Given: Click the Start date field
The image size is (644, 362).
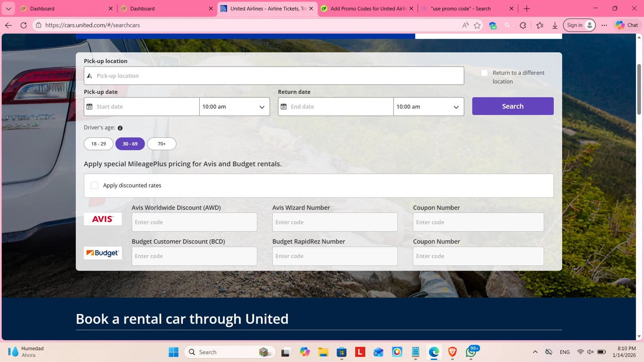Looking at the screenshot, I should pyautogui.click(x=142, y=106).
